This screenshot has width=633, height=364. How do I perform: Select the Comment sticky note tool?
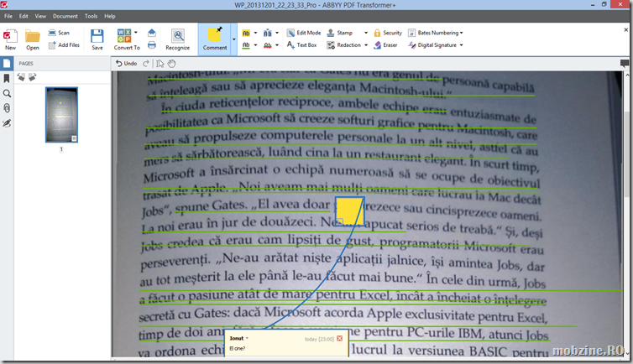click(x=214, y=39)
